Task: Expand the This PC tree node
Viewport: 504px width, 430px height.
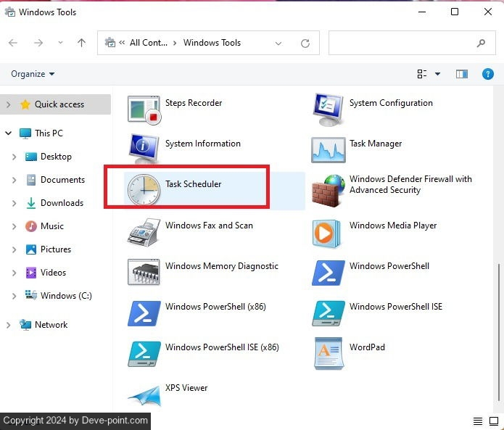Action: tap(8, 133)
